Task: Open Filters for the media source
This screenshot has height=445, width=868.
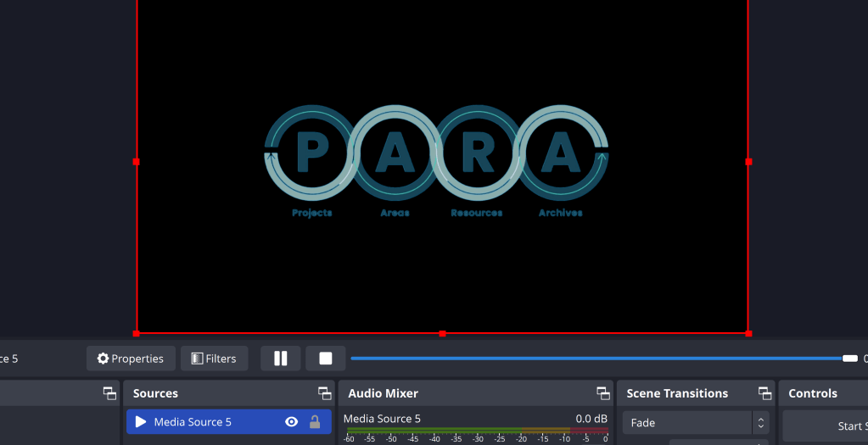Action: 214,359
